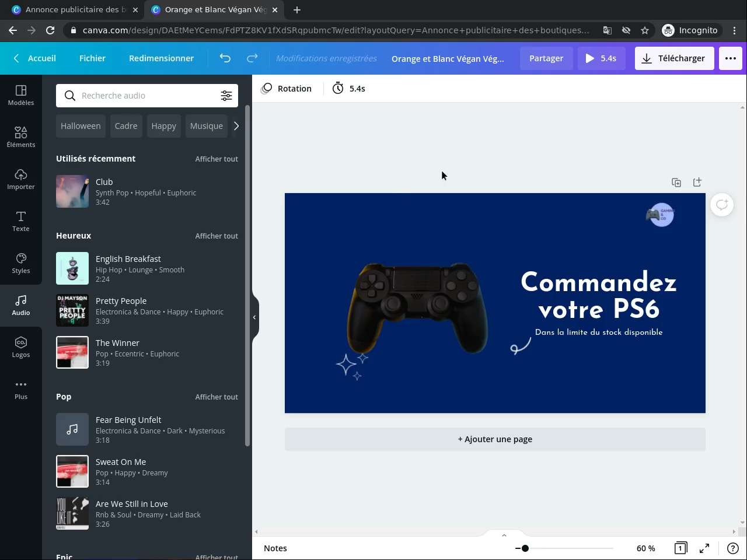Open the Rotation animation option
Screen dimensions: 747x560
[287, 89]
